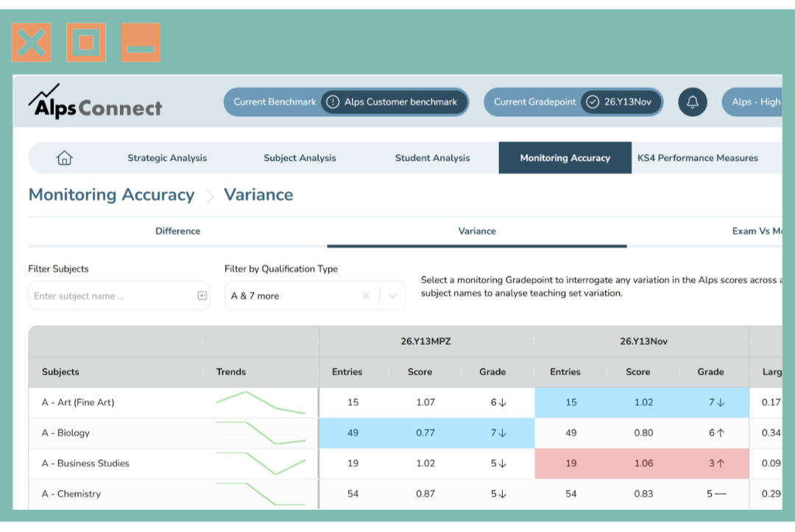Clear the qualification type filter with X
Image resolution: width=795 pixels, height=532 pixels.
(x=366, y=296)
